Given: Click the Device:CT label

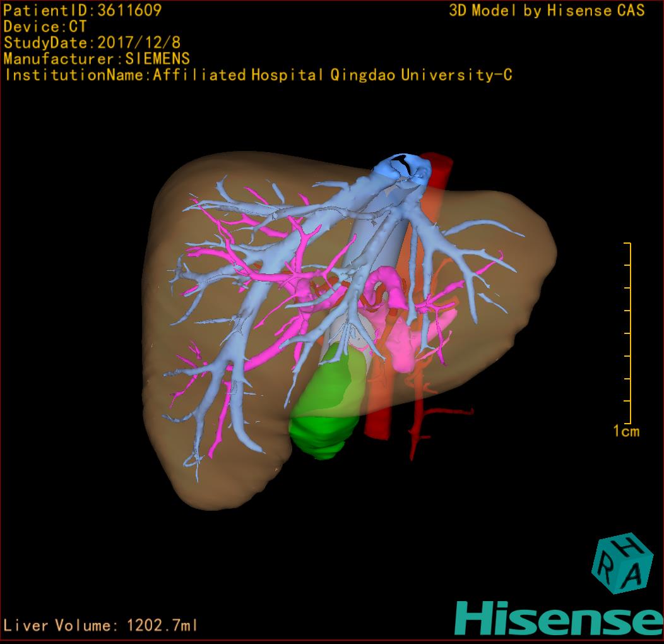Looking at the screenshot, I should pyautogui.click(x=45, y=27).
